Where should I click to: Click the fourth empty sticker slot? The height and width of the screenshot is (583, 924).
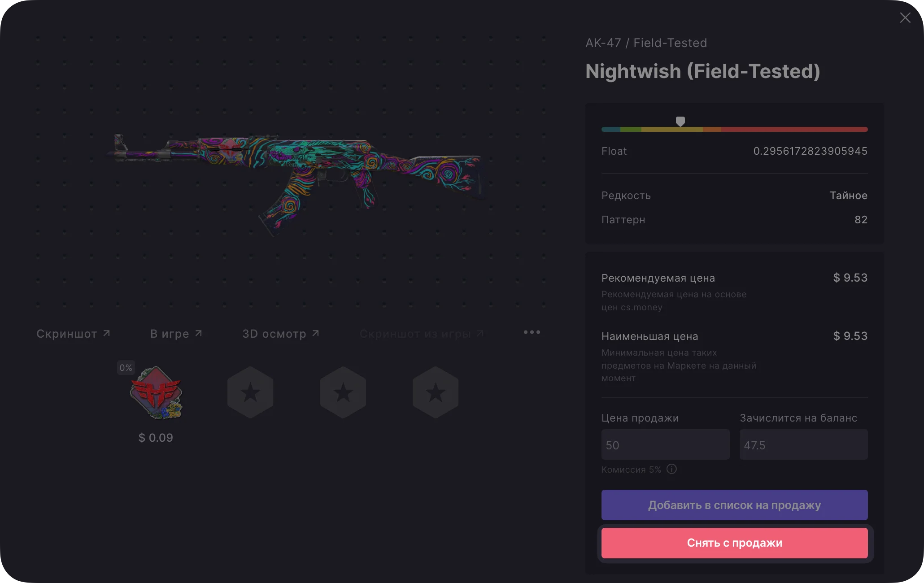coord(436,392)
